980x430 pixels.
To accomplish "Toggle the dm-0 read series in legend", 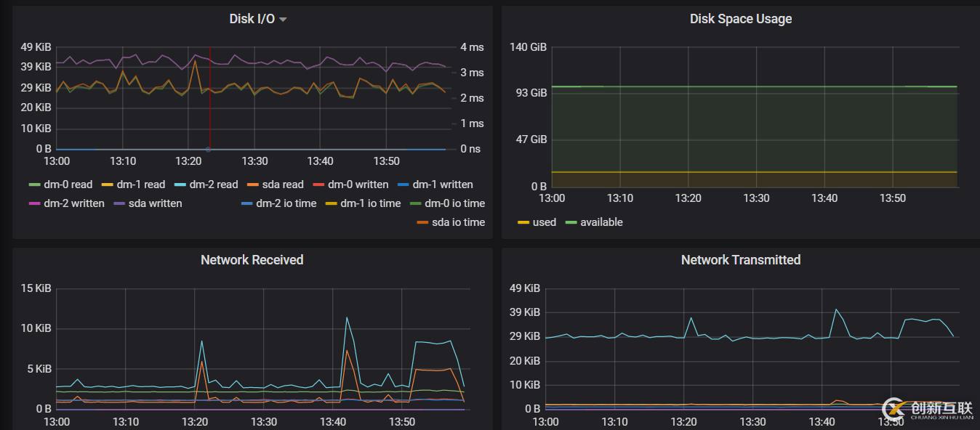I will tap(68, 184).
